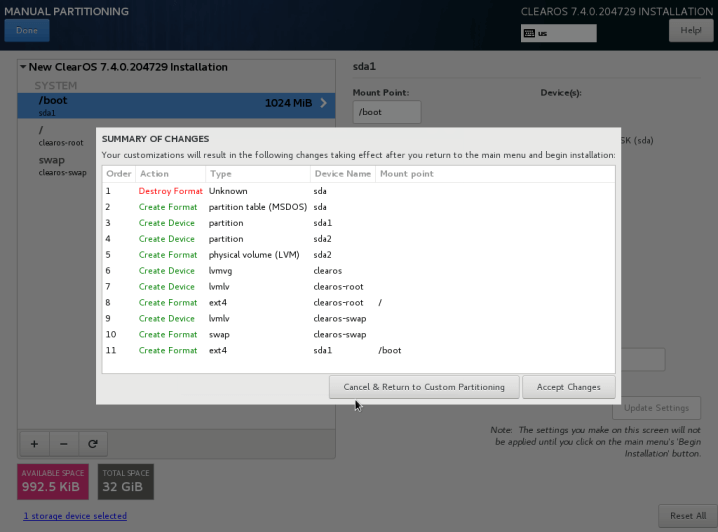Select the physical volume (LVM) row
This screenshot has height=532, width=718.
(x=359, y=255)
